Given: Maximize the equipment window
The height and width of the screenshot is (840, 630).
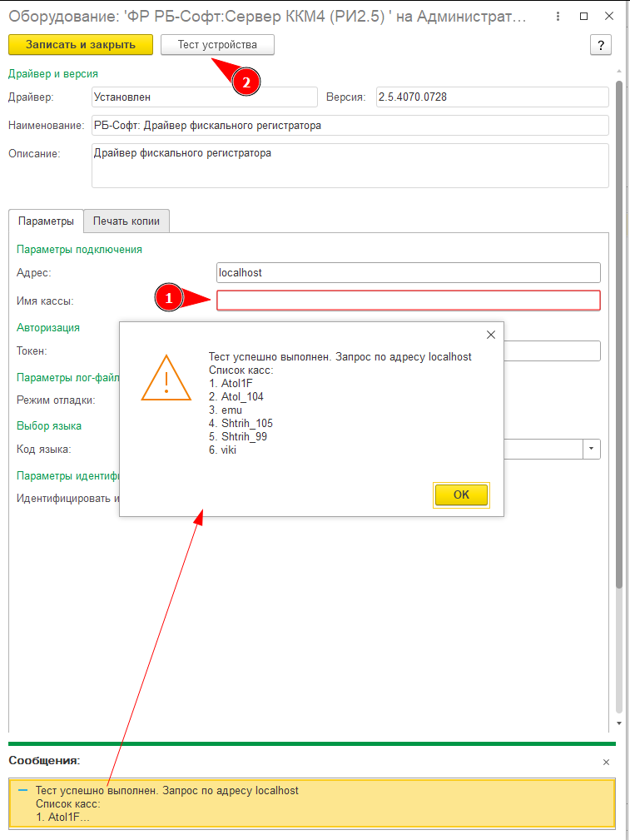Looking at the screenshot, I should [584, 17].
